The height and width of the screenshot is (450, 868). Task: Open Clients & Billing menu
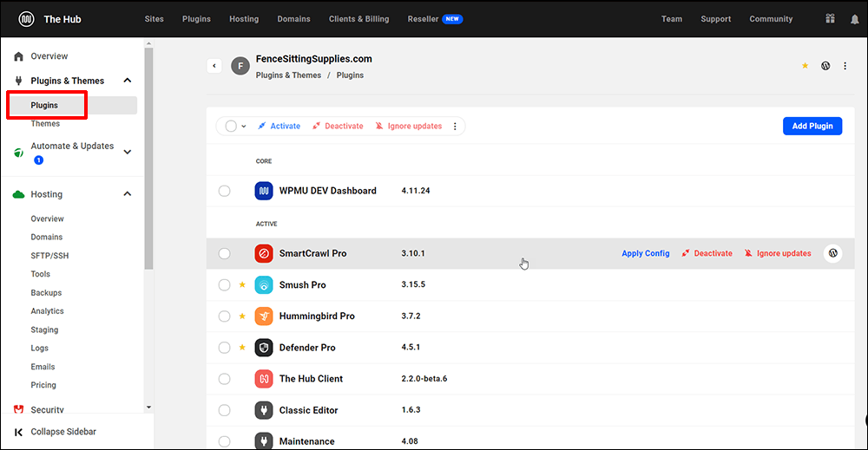click(x=358, y=19)
